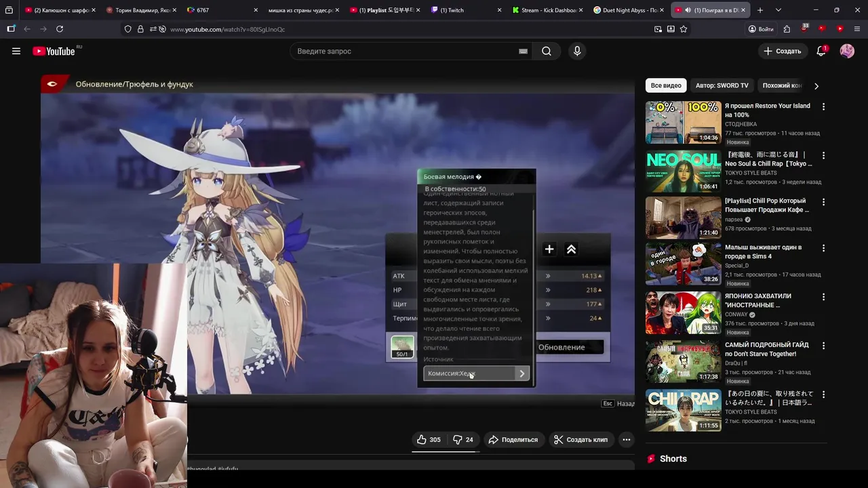
Task: Open options for Neo Soul & Chill Rap video
Action: tap(823, 155)
